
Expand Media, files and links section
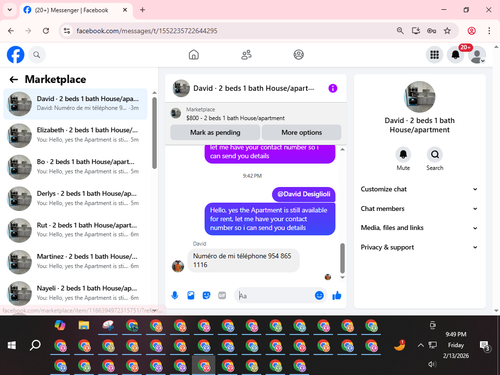419,228
